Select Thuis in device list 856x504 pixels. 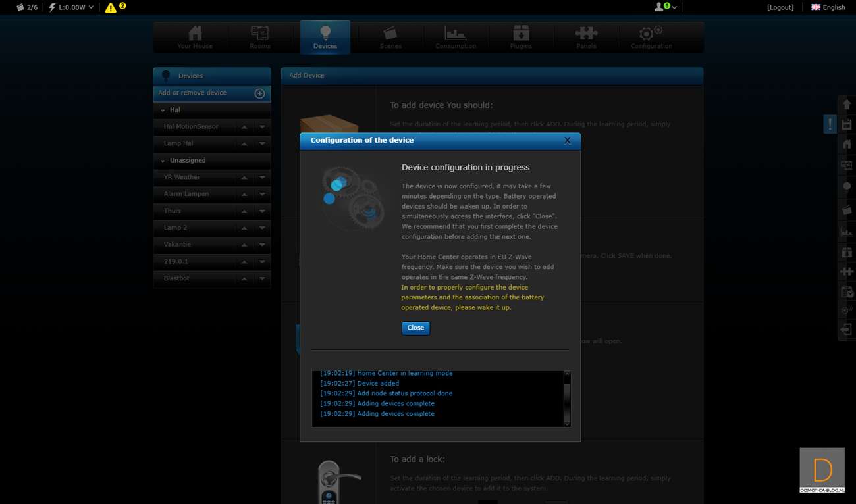172,211
